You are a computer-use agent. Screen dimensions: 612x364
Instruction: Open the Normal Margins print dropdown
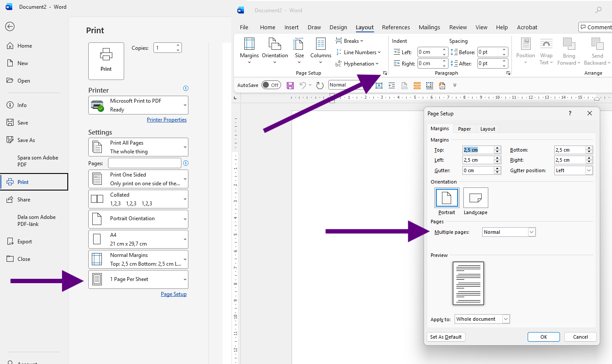[138, 259]
